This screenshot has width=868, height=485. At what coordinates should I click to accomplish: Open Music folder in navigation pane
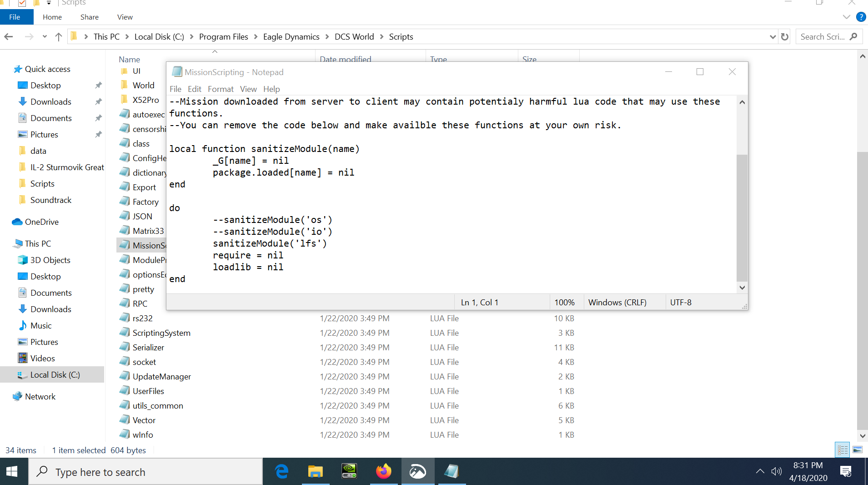pos(41,326)
